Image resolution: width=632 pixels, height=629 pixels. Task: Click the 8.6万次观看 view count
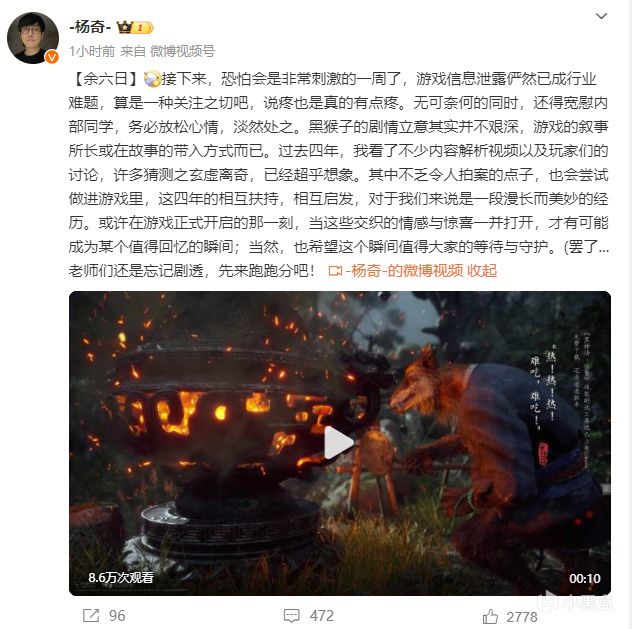click(x=121, y=577)
